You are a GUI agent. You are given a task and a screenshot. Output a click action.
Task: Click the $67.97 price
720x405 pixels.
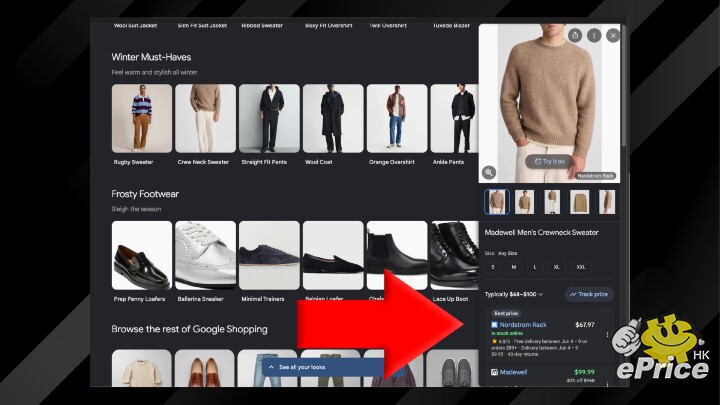585,325
